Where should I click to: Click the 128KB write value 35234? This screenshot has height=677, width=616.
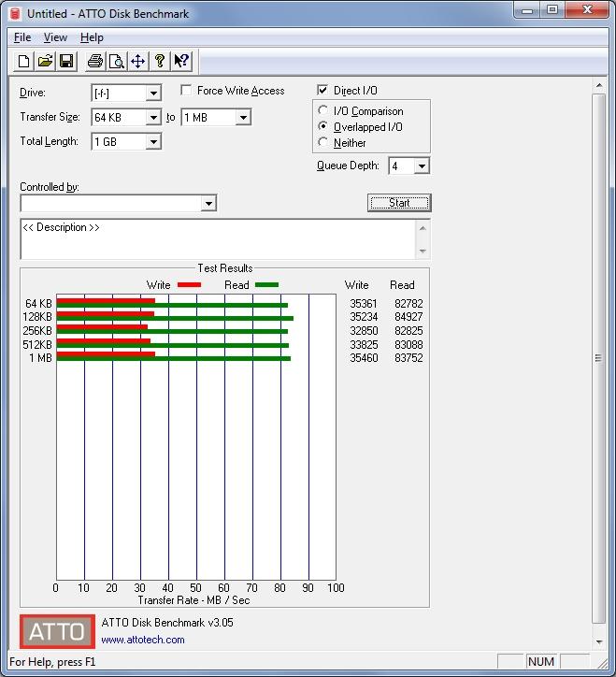[x=364, y=317]
